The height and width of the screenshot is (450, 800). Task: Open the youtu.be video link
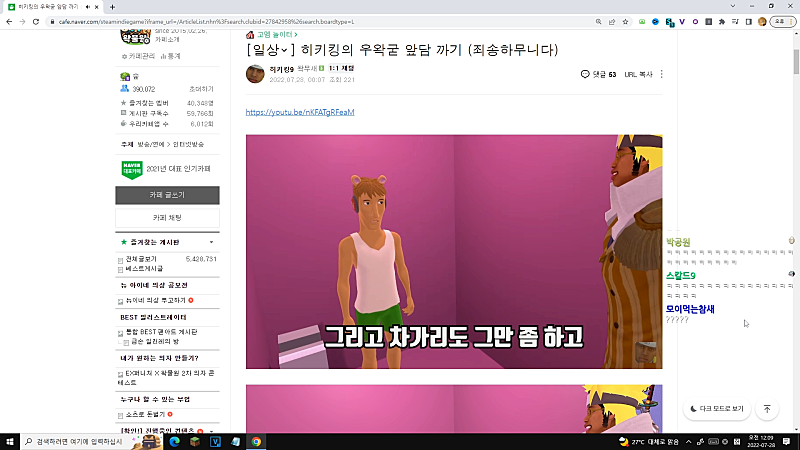(300, 112)
